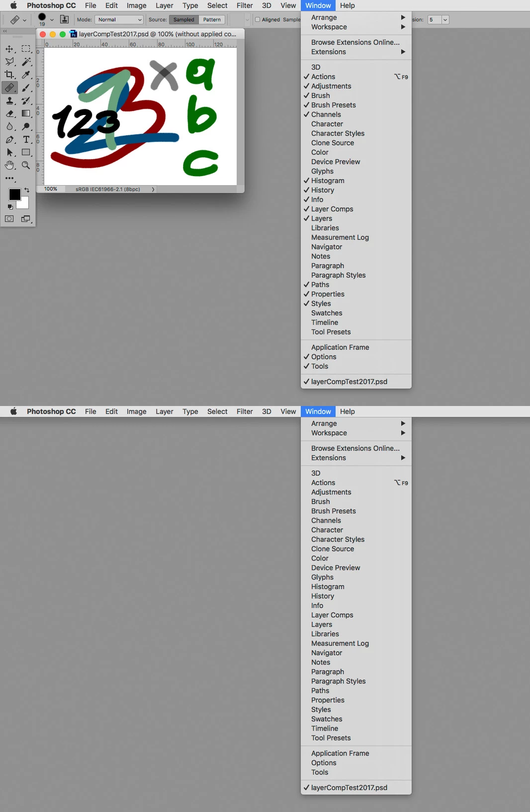
Task: Click Browse Extensions Online in unchecked menu
Action: pyautogui.click(x=356, y=448)
